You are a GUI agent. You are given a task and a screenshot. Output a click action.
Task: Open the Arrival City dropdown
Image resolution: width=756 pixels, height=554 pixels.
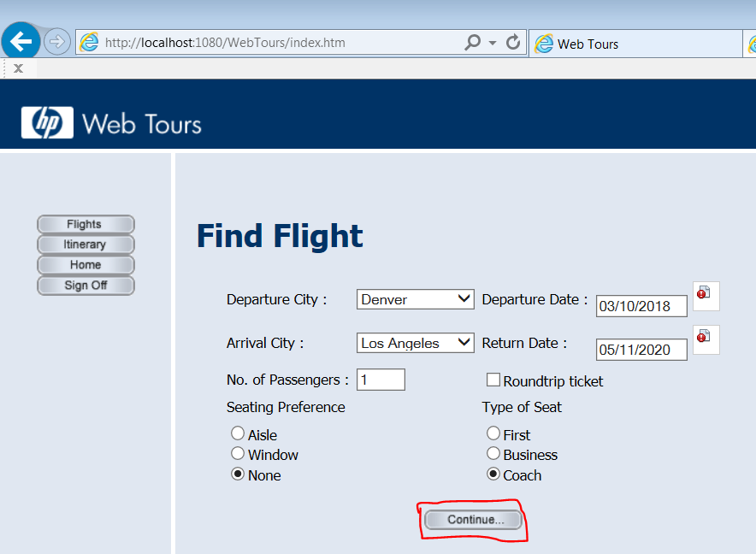tap(415, 342)
